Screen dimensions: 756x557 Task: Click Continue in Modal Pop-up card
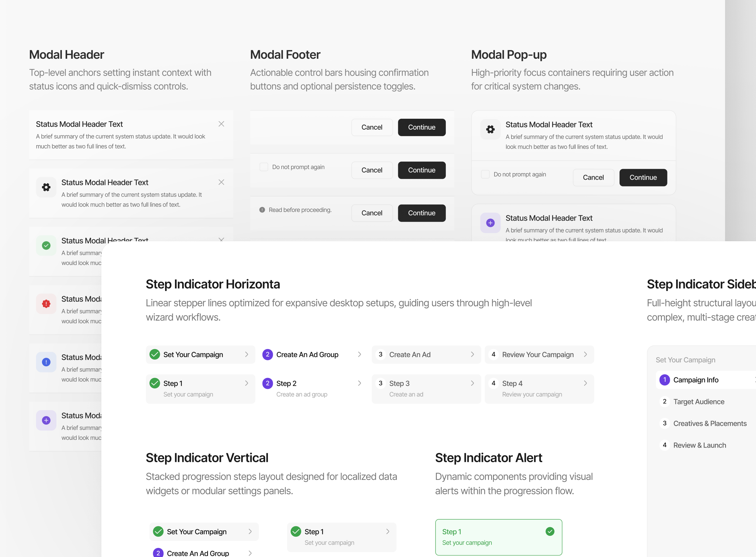click(x=643, y=177)
